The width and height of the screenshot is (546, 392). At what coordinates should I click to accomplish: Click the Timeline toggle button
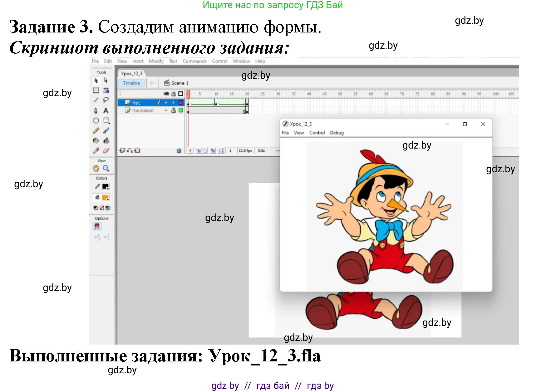tap(131, 83)
